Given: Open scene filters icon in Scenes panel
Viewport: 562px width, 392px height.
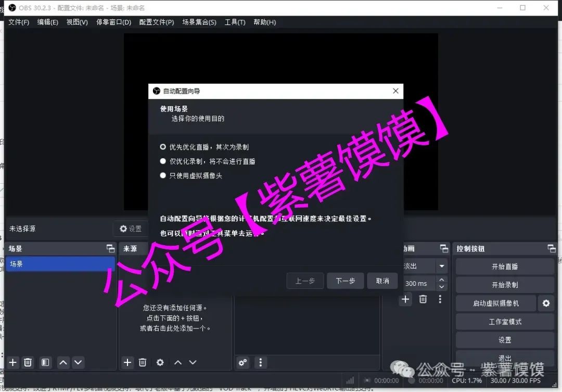Looking at the screenshot, I should (45, 362).
